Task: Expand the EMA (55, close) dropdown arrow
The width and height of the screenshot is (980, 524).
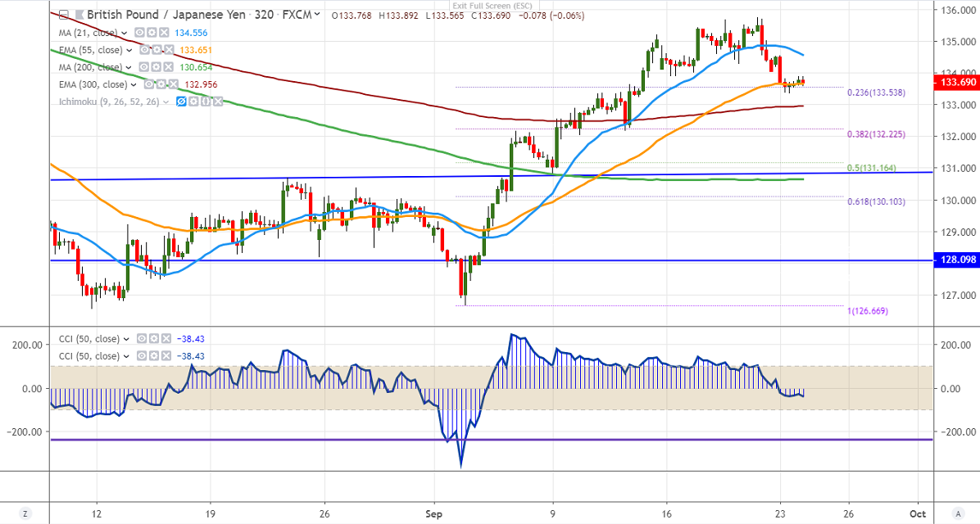Action: 129,50
